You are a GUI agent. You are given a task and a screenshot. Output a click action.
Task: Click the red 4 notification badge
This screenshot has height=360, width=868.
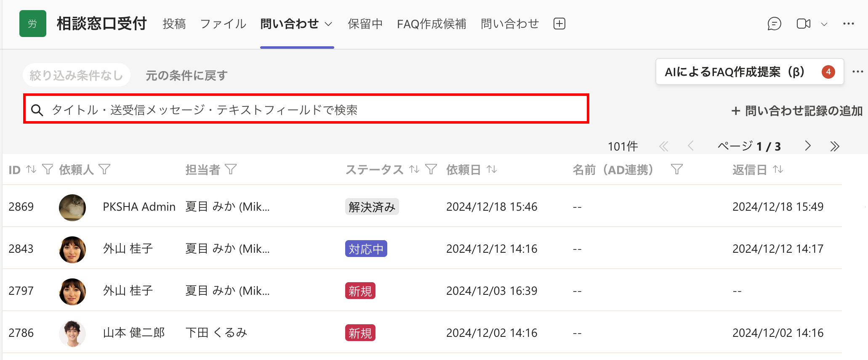[828, 72]
